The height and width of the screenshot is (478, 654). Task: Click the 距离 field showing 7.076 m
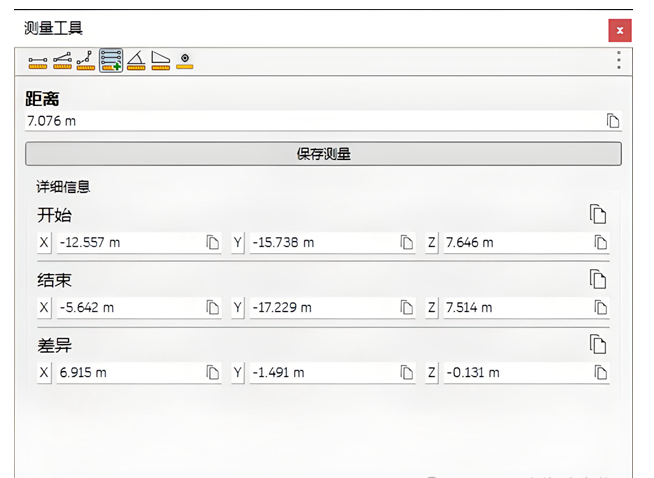(x=310, y=121)
